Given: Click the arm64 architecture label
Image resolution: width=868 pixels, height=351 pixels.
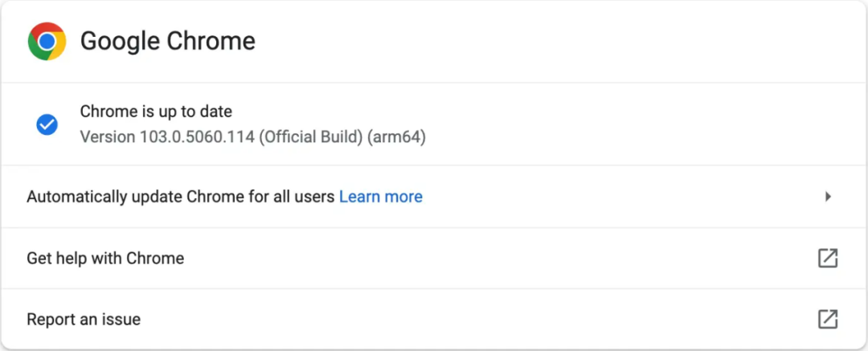Looking at the screenshot, I should click(396, 137).
